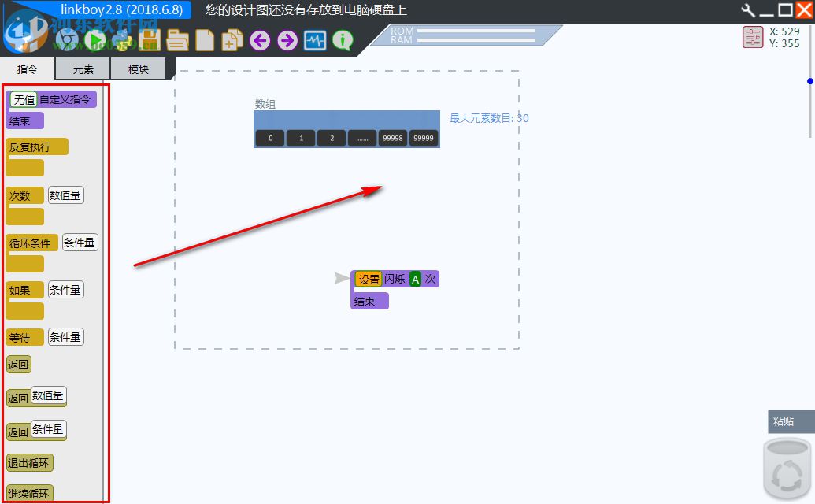Click the 粘贴 paste button
This screenshot has height=504, width=815.
click(785, 421)
